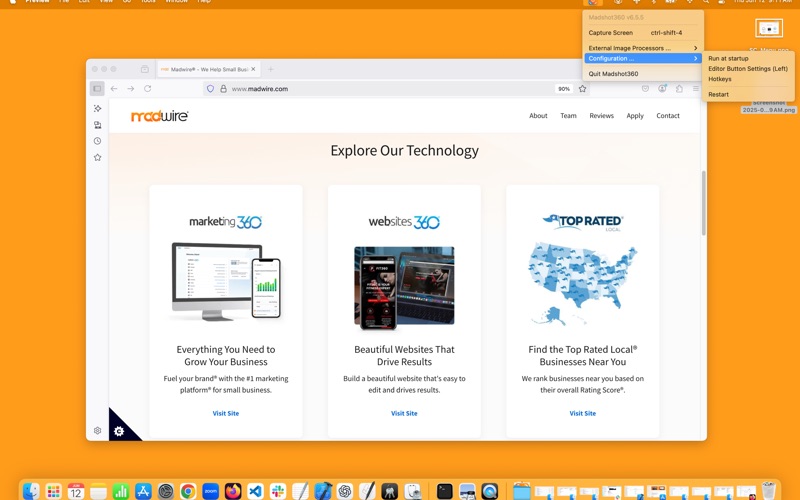Viewport: 800px width, 500px height.
Task: Click Visit Site under Marketing 360
Action: tap(226, 413)
